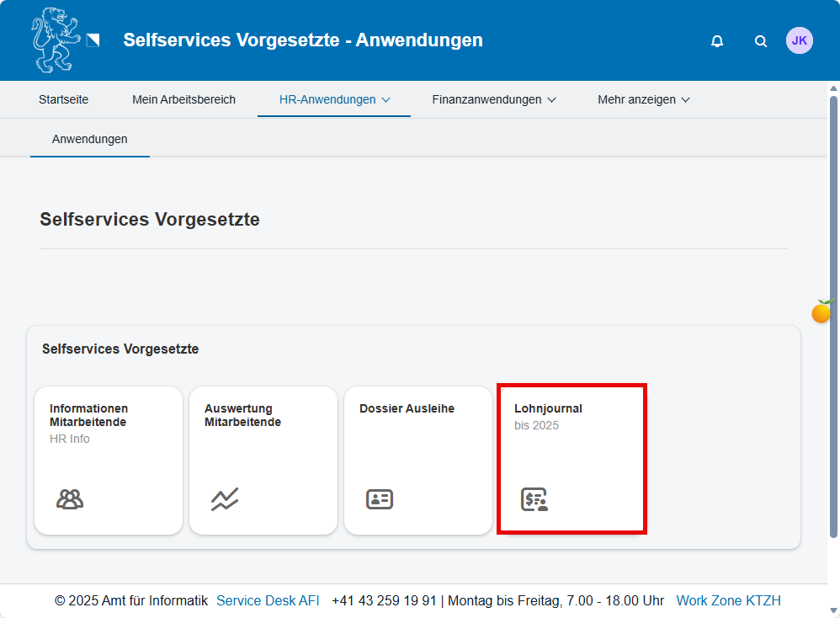The height and width of the screenshot is (618, 840).
Task: Click the notification bell icon
Action: 717,41
